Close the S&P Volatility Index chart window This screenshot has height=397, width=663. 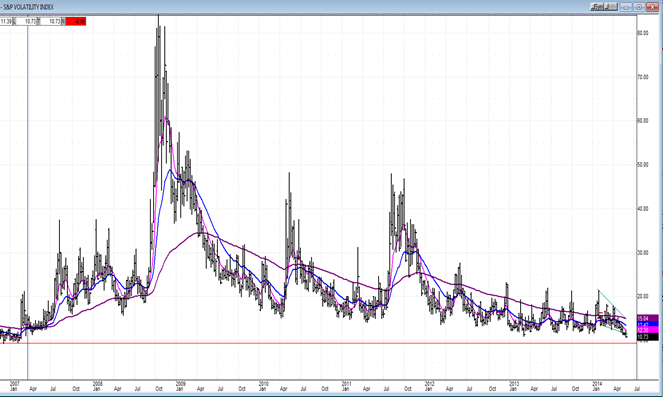coord(652,7)
